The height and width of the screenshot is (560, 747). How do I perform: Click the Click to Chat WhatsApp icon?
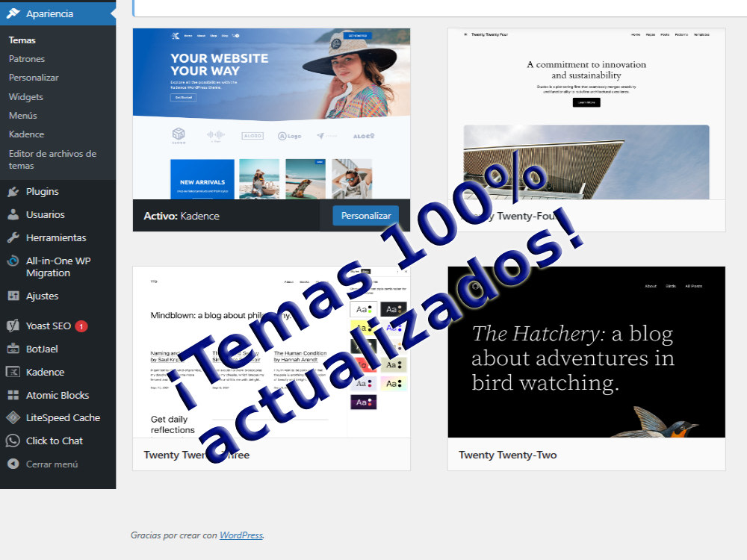(x=13, y=441)
